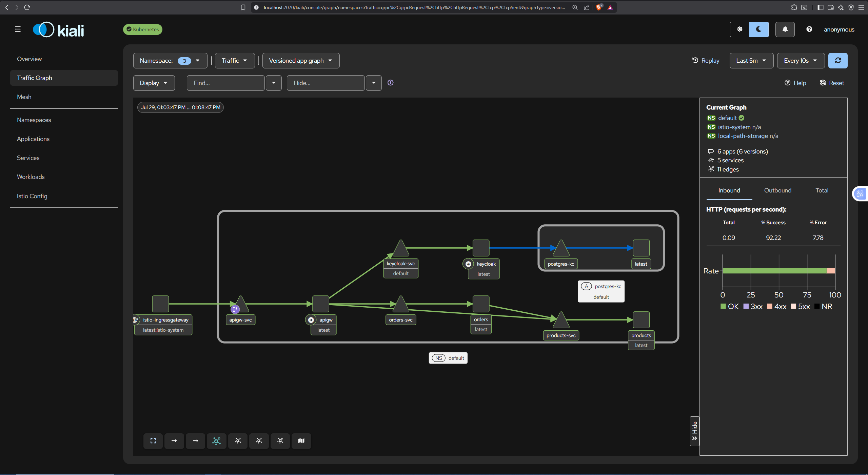868x475 pixels.
Task: Open the Namespace selector dropdown
Action: (170, 61)
